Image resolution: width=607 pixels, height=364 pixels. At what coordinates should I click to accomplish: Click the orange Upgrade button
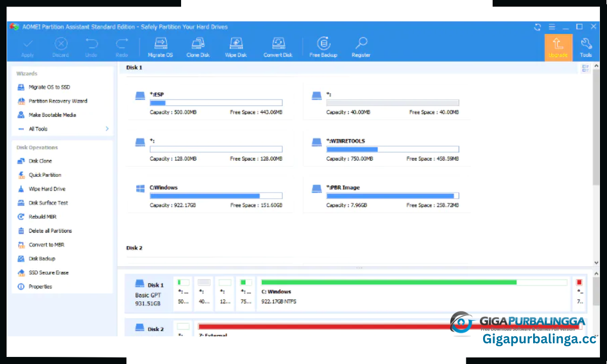[x=558, y=48]
